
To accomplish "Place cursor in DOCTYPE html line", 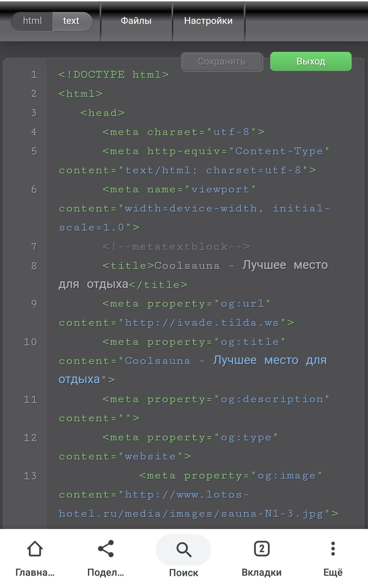I will [113, 75].
